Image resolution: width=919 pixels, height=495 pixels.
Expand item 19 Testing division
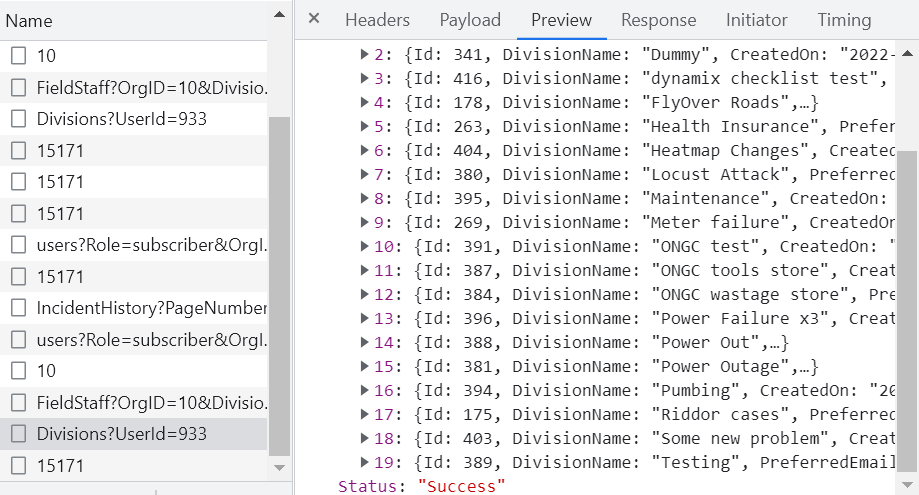[x=365, y=462]
